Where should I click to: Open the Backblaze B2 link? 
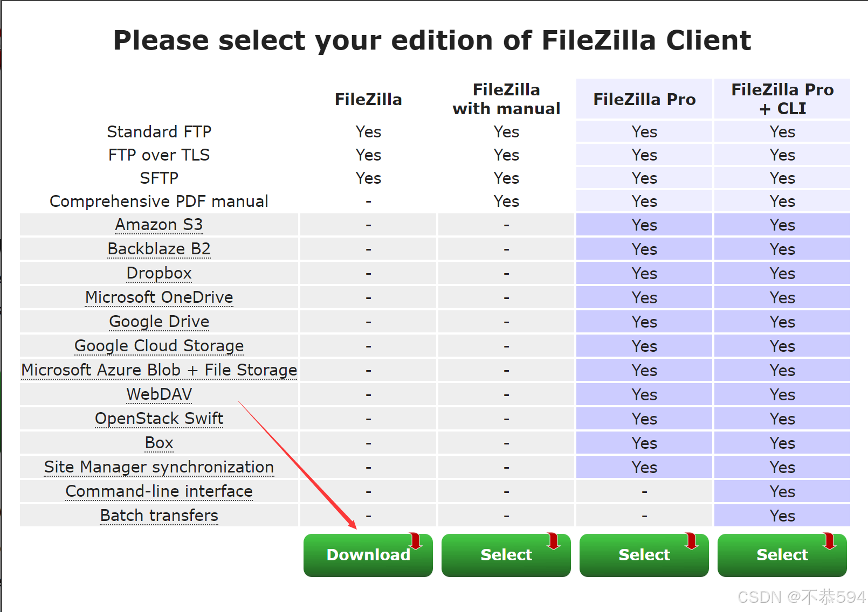tap(159, 249)
